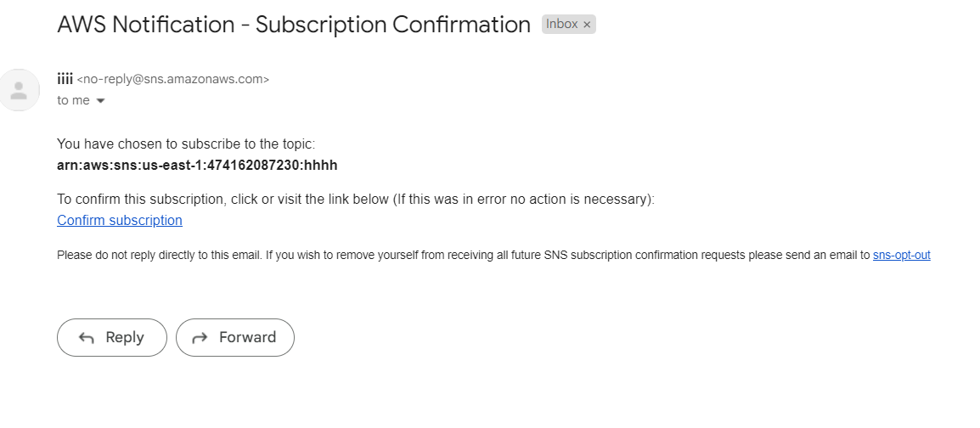Remove the Inbox label with its x
Image resolution: width=980 pixels, height=428 pixels.
click(x=587, y=25)
